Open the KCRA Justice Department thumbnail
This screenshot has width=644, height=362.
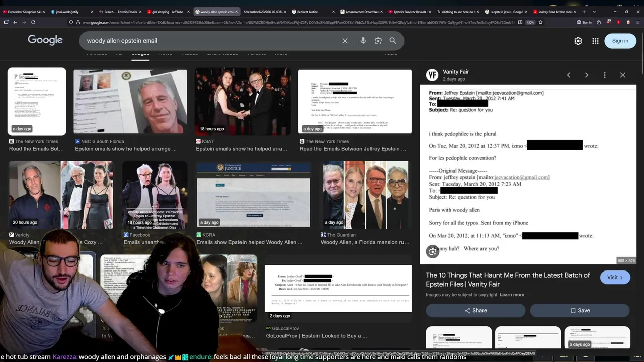pyautogui.click(x=254, y=195)
